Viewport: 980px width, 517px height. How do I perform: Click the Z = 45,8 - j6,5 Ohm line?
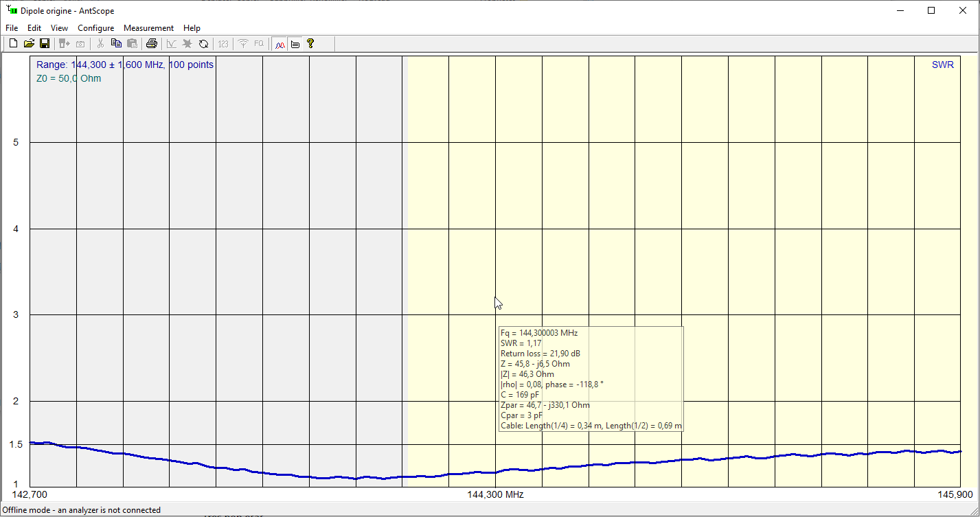click(535, 364)
